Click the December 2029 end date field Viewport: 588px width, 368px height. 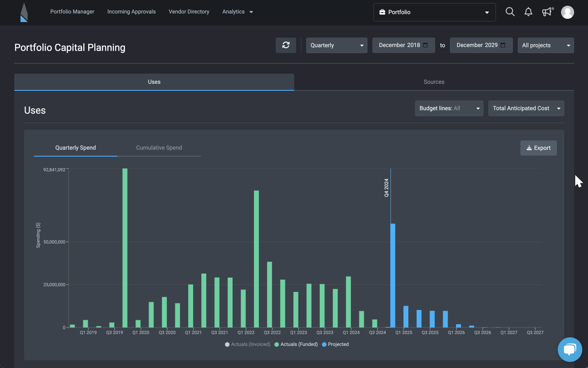coord(481,45)
